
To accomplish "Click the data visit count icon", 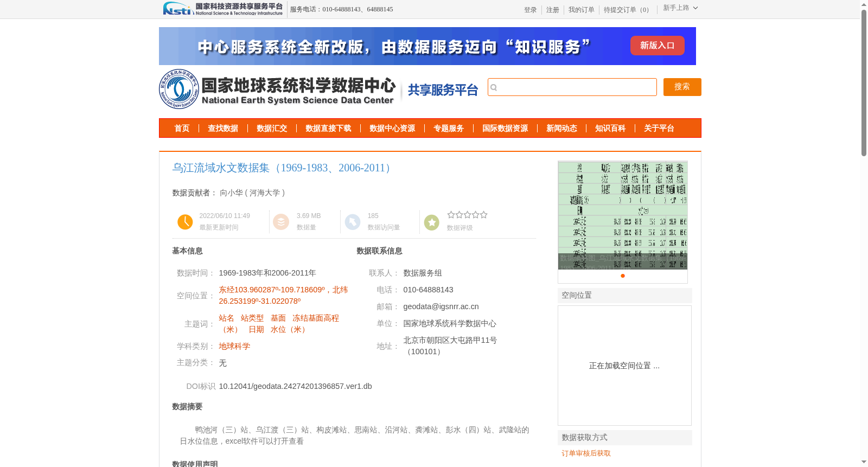I will pyautogui.click(x=353, y=222).
